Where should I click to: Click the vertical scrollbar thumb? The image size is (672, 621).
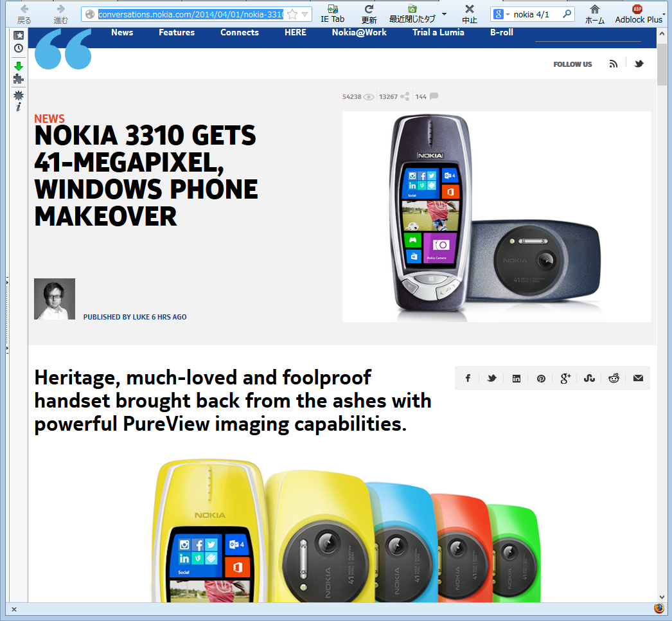(662, 64)
